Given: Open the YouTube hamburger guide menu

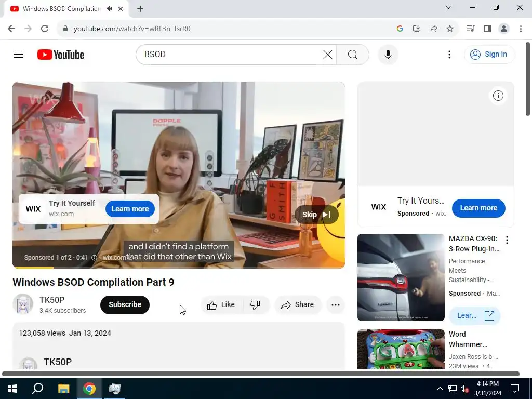Looking at the screenshot, I should (19, 54).
